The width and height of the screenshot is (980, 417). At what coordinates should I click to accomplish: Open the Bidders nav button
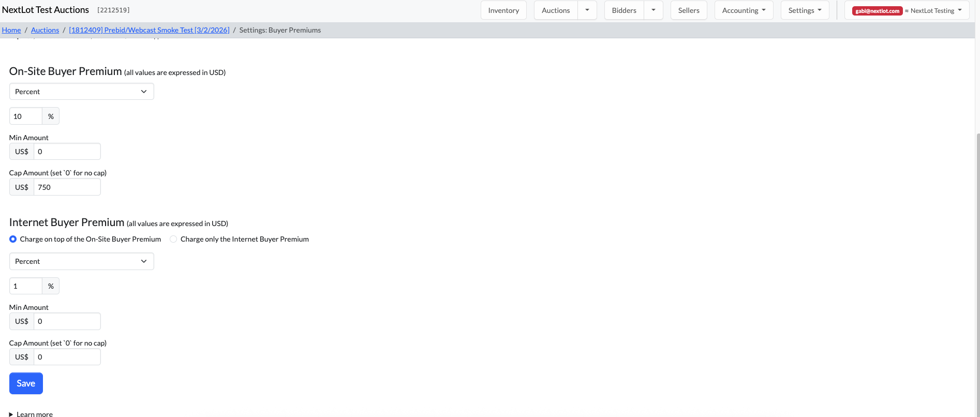pyautogui.click(x=624, y=10)
